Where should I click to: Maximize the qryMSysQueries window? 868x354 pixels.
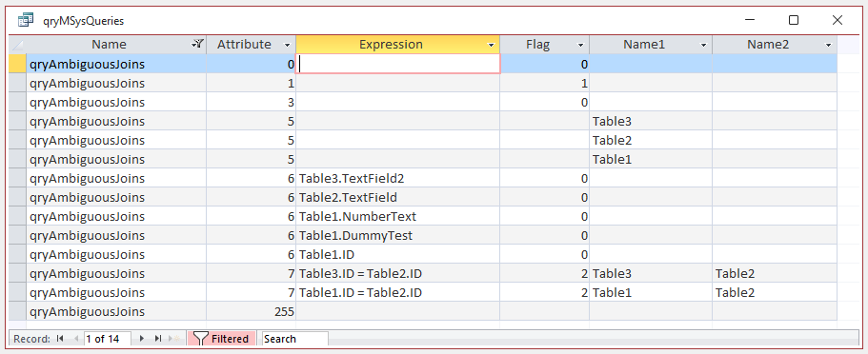[x=794, y=21]
